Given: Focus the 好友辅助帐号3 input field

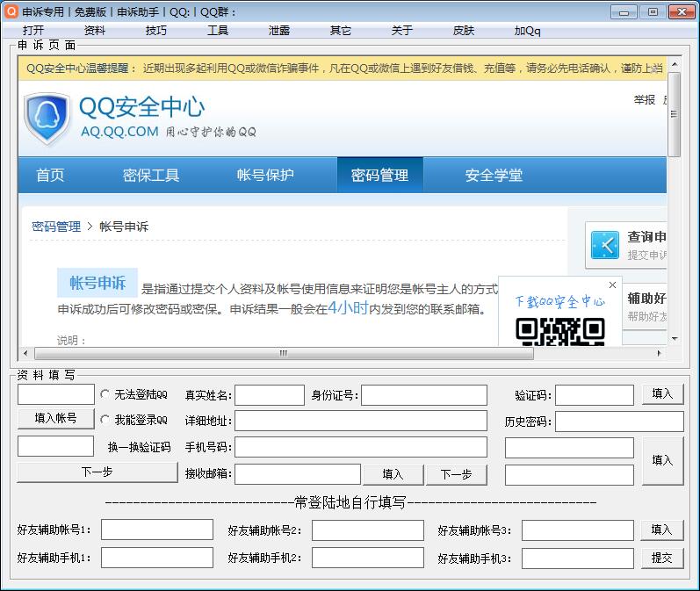Looking at the screenshot, I should click(x=578, y=530).
